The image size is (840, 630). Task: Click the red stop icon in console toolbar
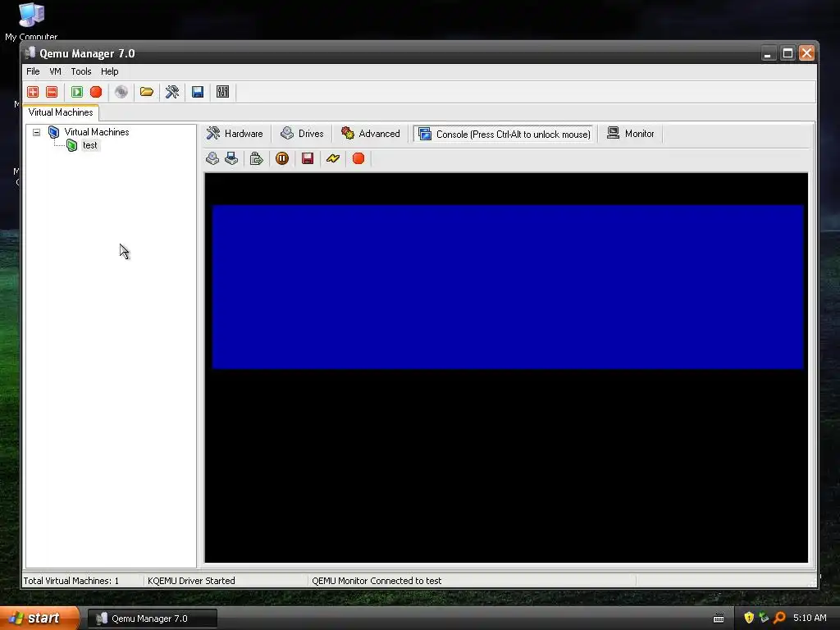pyautogui.click(x=358, y=158)
